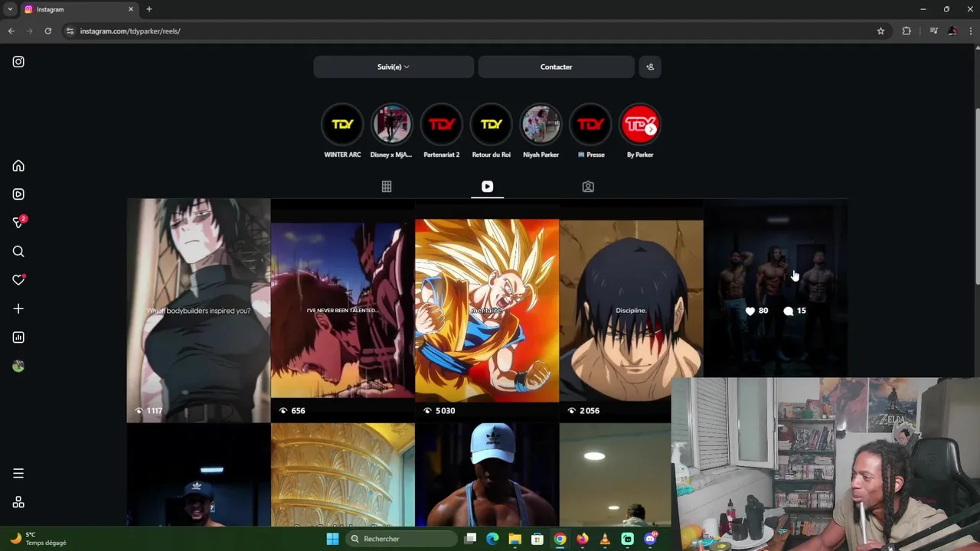Open the Dashboard chart icon in the sidebar
The width and height of the screenshot is (980, 551).
coord(18,337)
